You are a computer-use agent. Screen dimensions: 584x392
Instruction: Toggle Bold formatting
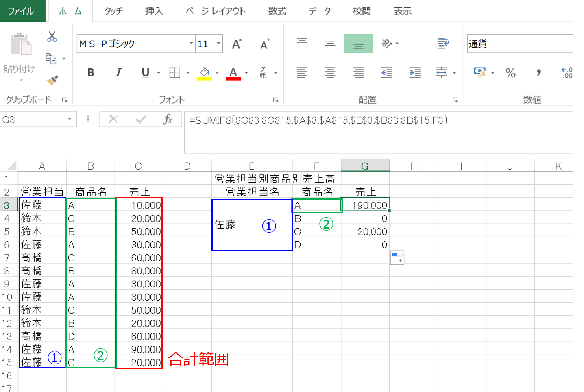coord(91,73)
